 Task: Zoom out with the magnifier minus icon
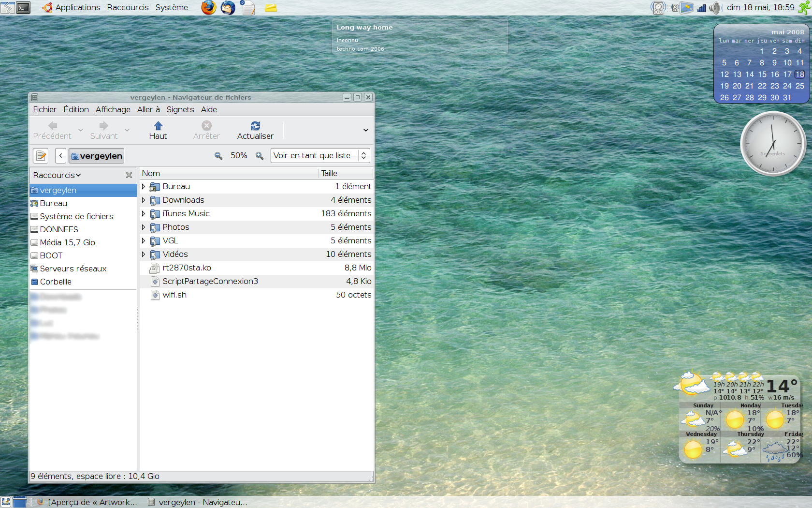coord(218,156)
